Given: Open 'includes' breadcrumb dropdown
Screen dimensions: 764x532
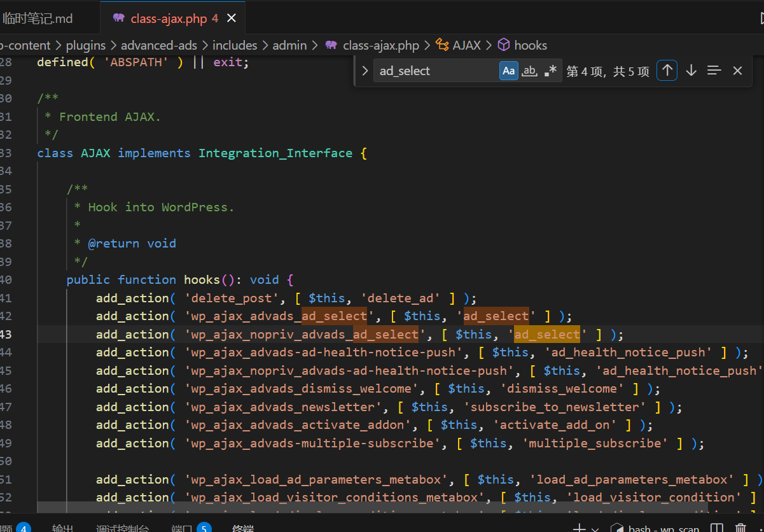Looking at the screenshot, I should [235, 45].
